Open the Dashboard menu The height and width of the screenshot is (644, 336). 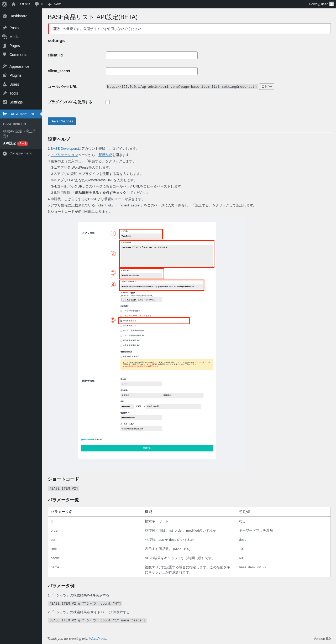pyautogui.click(x=21, y=16)
